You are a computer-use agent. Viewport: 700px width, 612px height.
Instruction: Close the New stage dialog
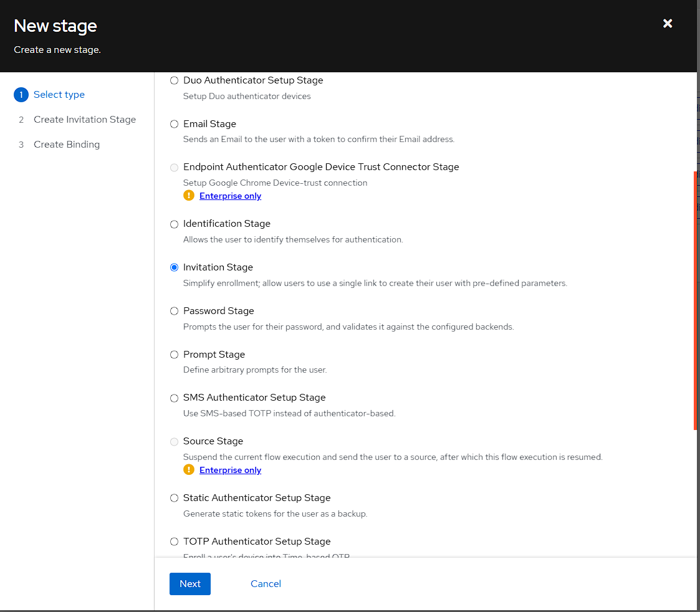click(x=668, y=24)
